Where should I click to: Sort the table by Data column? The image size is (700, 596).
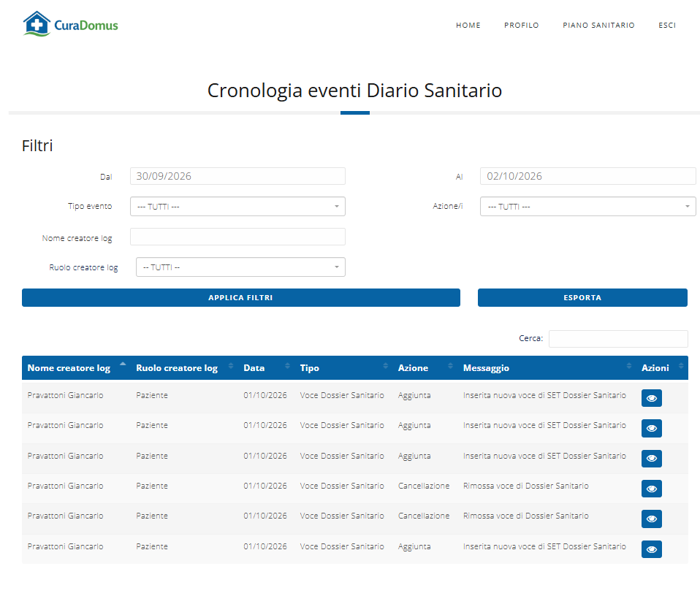267,367
